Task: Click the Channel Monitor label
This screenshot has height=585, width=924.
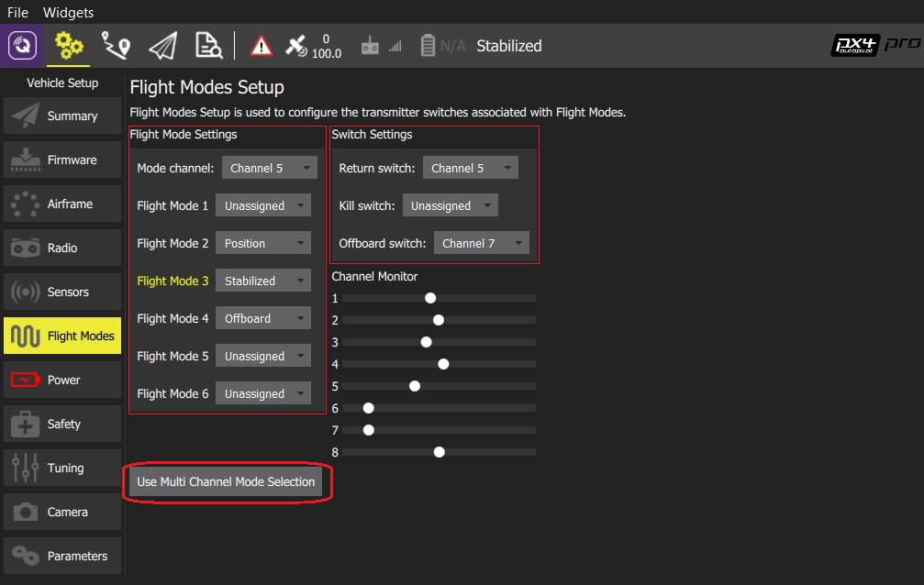Action: (x=374, y=276)
